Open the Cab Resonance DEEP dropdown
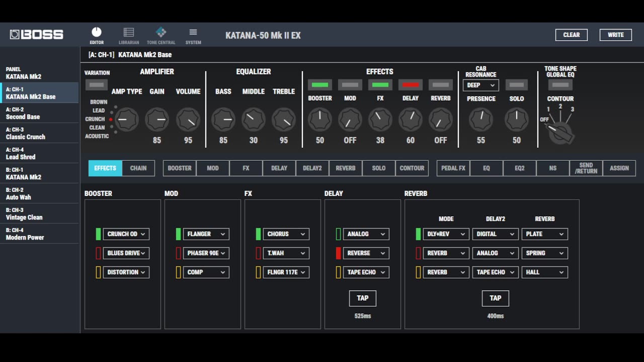This screenshot has width=644, height=362. [481, 85]
